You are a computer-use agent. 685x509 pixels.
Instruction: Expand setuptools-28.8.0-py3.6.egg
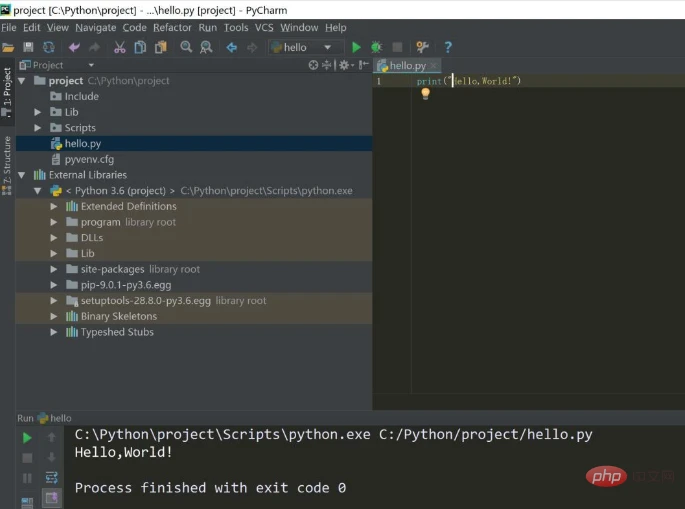click(x=54, y=301)
